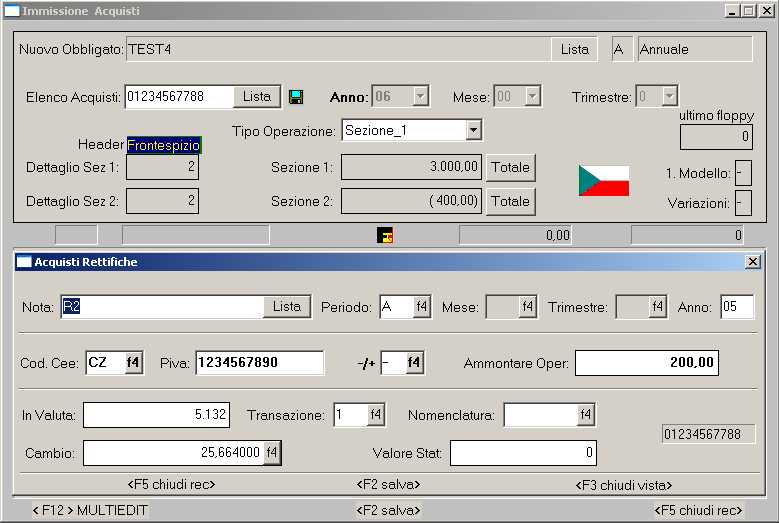The width and height of the screenshot is (779, 523).
Task: Click the Sezione 1 total field
Action: click(x=411, y=167)
